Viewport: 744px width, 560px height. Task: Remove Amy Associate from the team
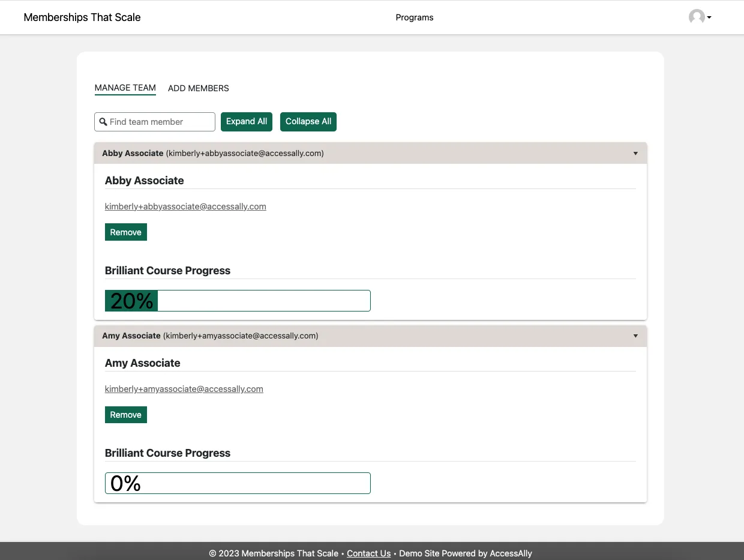[x=125, y=414]
